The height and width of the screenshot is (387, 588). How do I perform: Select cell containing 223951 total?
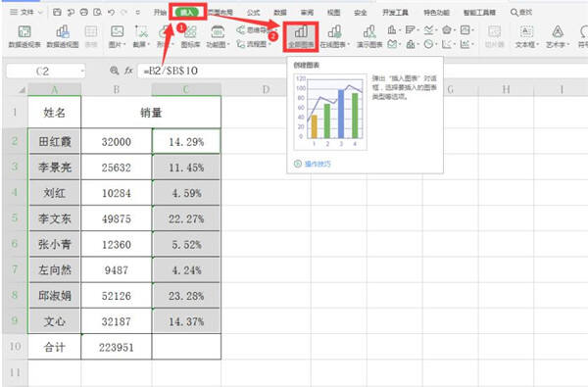coord(117,347)
